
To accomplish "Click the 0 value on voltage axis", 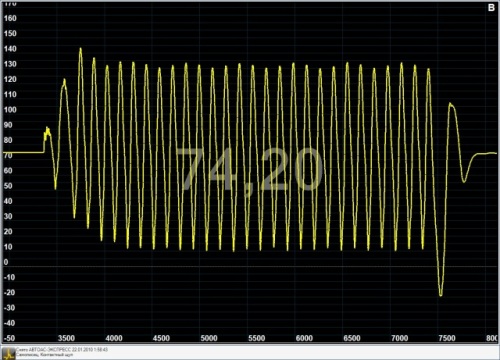I will pos(6,262).
